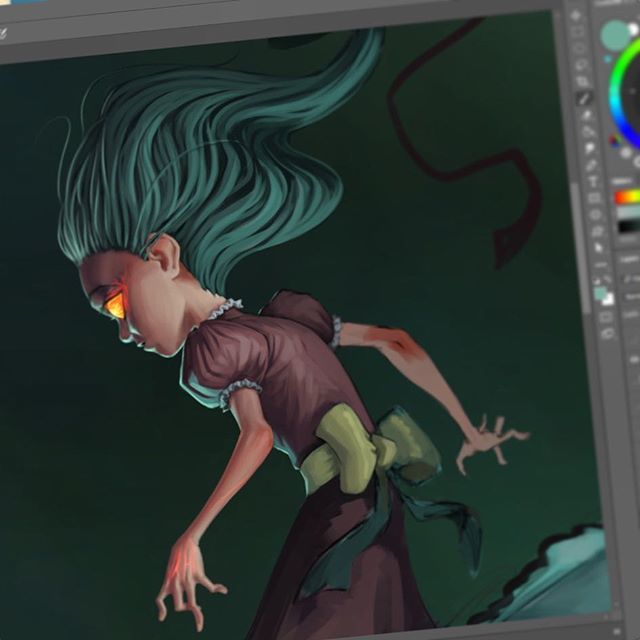The height and width of the screenshot is (640, 640).
Task: Click the rainbow hue slider bar
Action: click(628, 197)
